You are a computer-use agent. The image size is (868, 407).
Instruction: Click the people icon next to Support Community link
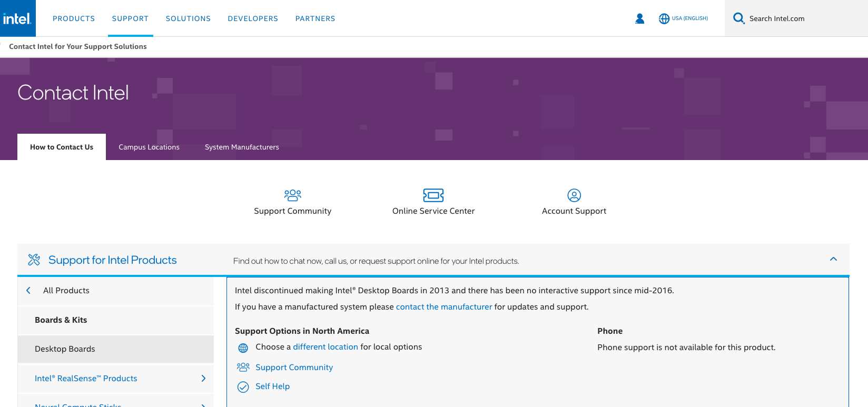coord(243,367)
